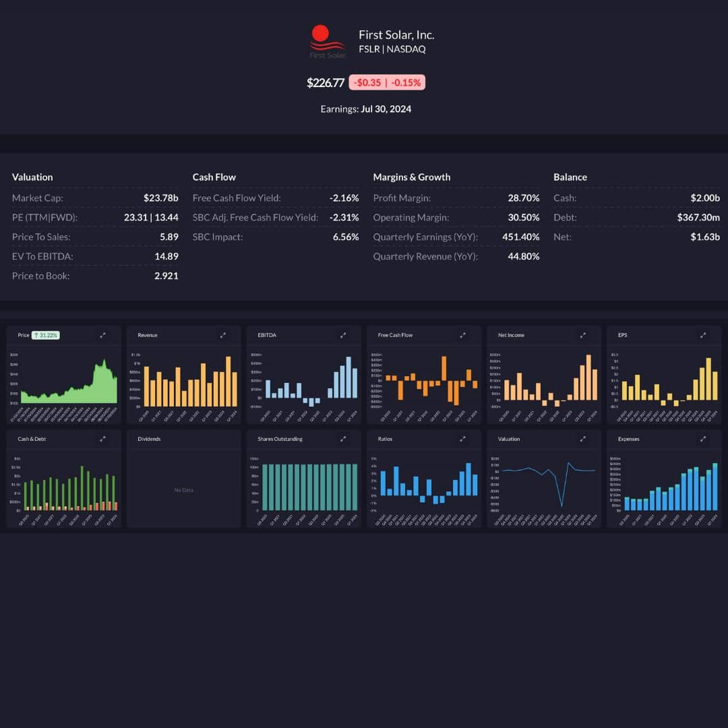728x728 pixels.
Task: Click the Debt label in Balance
Action: 565,217
